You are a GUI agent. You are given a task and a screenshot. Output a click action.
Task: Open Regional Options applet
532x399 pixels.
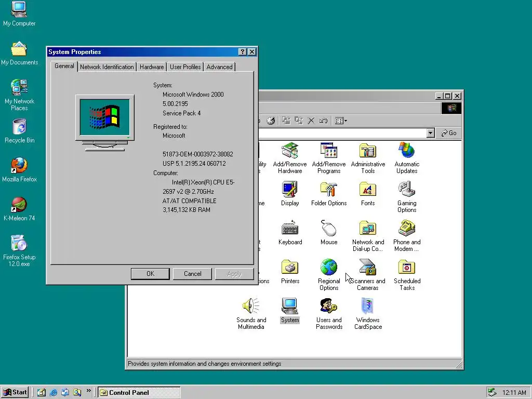[329, 275]
